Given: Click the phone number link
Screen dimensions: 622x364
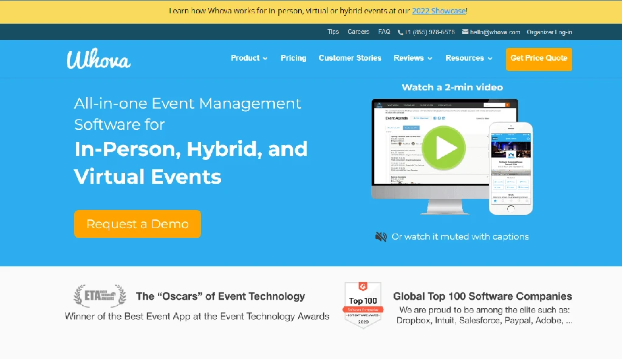Looking at the screenshot, I should pyautogui.click(x=429, y=32).
